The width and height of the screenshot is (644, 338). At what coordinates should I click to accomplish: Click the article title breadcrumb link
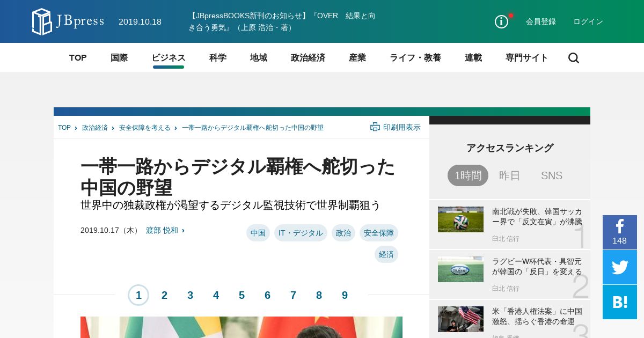pos(253,128)
